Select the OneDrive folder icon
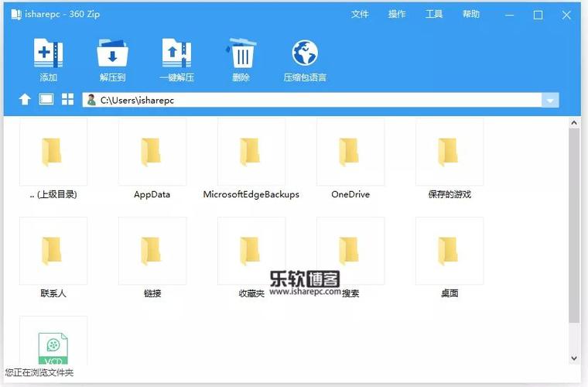Viewport: 588px width, 387px height. click(x=349, y=152)
